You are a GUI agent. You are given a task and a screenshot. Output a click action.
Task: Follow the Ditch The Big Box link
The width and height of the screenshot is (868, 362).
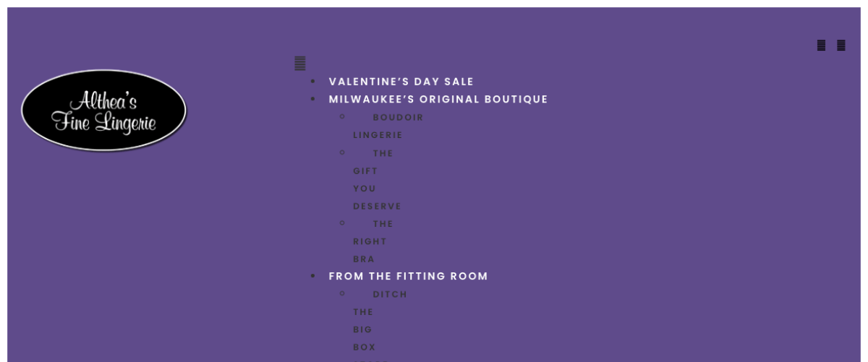coord(390,294)
